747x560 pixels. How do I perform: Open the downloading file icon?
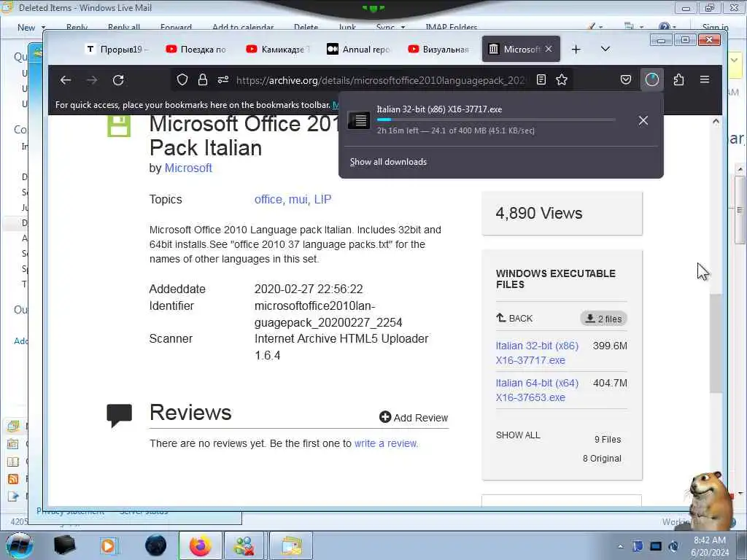tap(359, 120)
